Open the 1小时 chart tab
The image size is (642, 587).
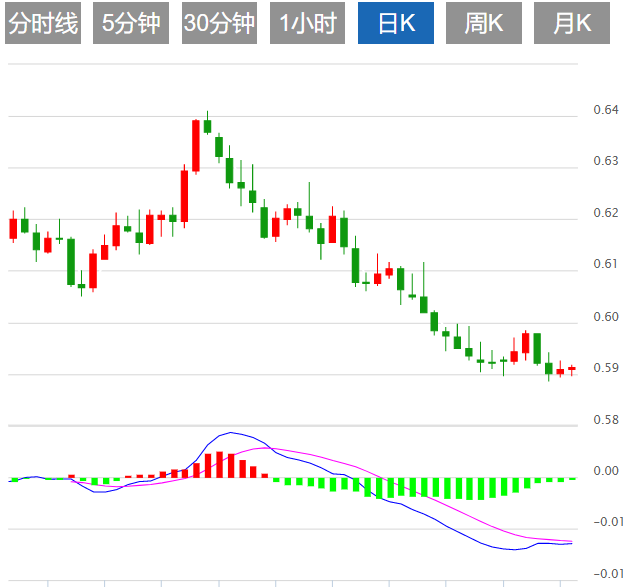(x=307, y=23)
